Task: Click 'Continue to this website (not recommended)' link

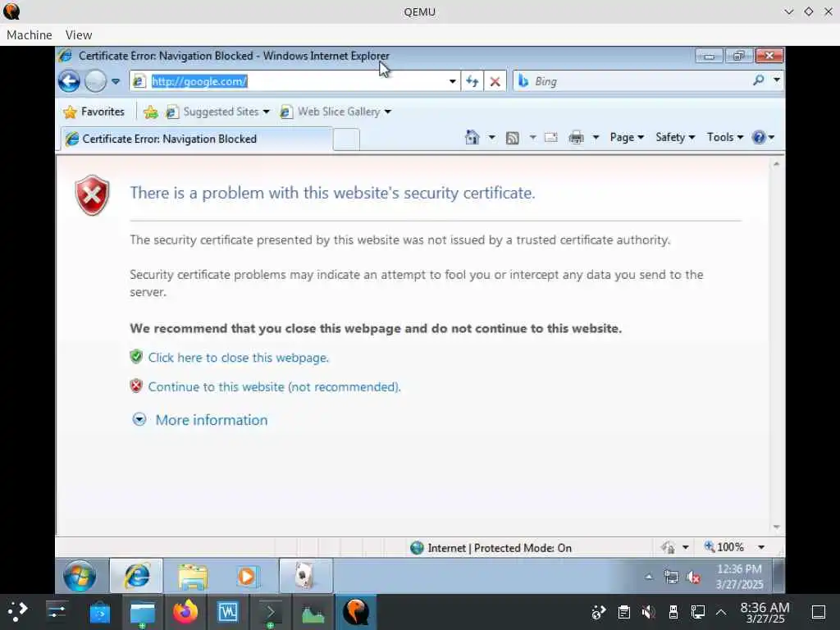Action: pyautogui.click(x=274, y=387)
